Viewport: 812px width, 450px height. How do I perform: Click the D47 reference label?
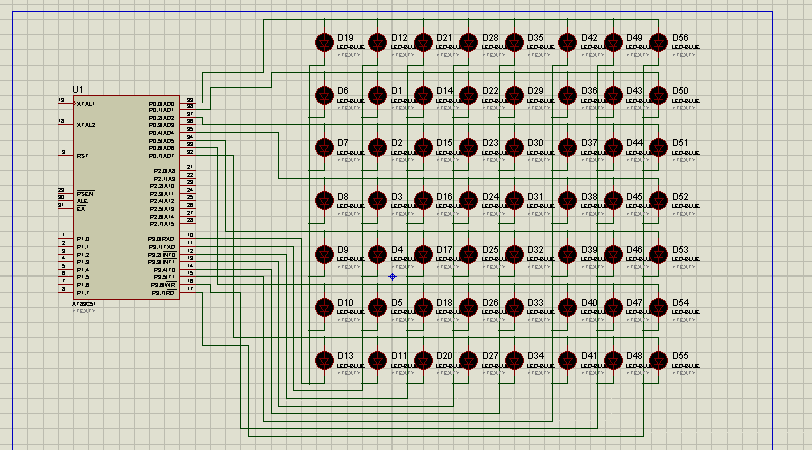pyautogui.click(x=634, y=302)
